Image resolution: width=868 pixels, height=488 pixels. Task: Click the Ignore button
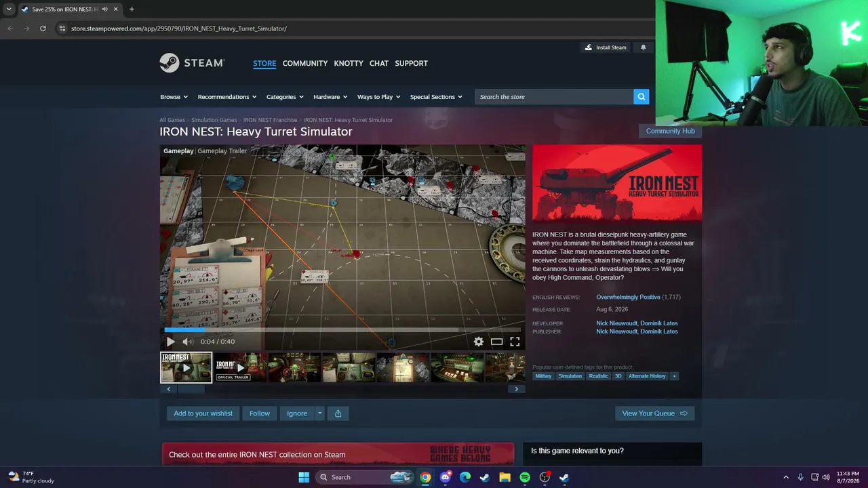297,413
